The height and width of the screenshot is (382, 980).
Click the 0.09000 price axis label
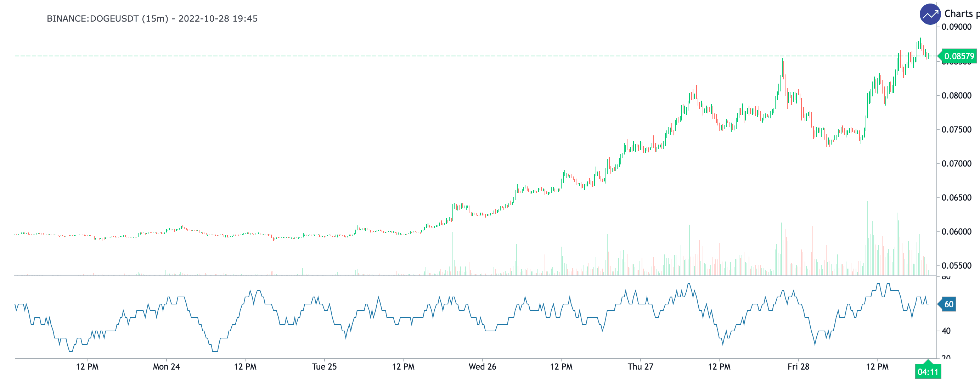pos(956,27)
